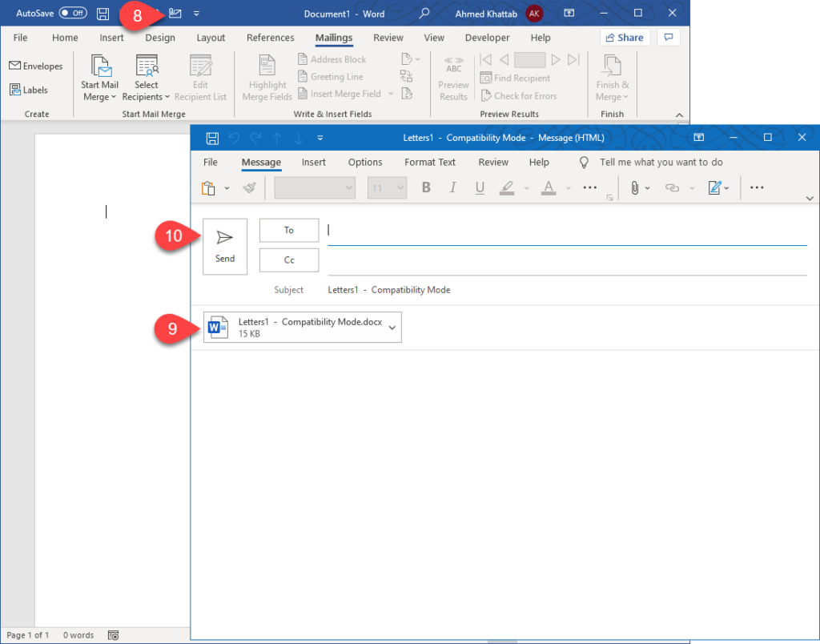Click the Format Painter in the message window
The width and height of the screenshot is (820, 644).
pos(248,187)
